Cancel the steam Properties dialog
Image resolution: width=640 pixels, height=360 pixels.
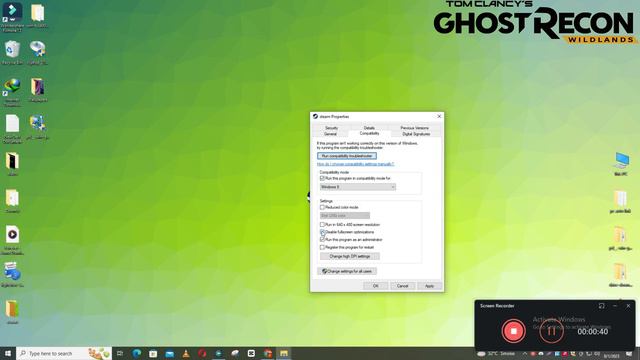pos(402,286)
